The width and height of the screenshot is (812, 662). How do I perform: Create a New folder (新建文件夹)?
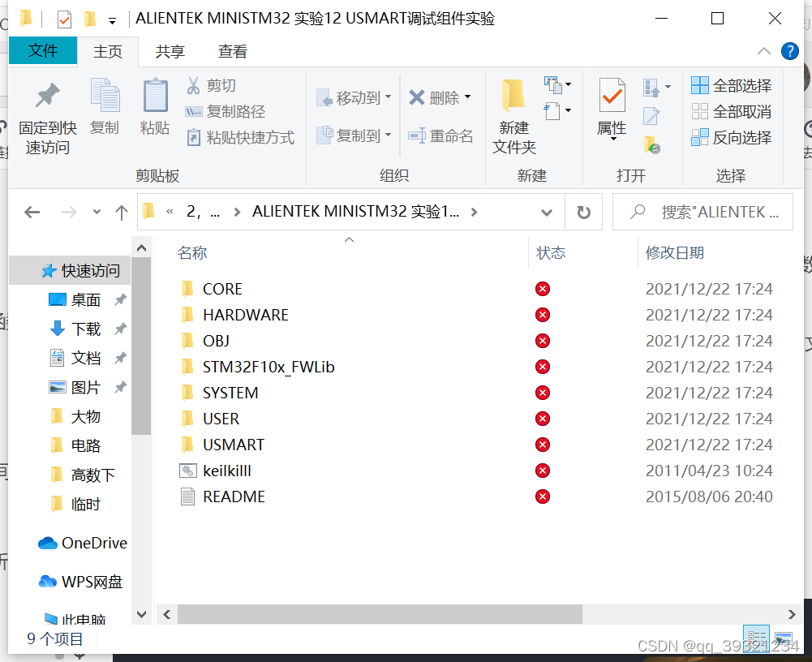click(513, 117)
